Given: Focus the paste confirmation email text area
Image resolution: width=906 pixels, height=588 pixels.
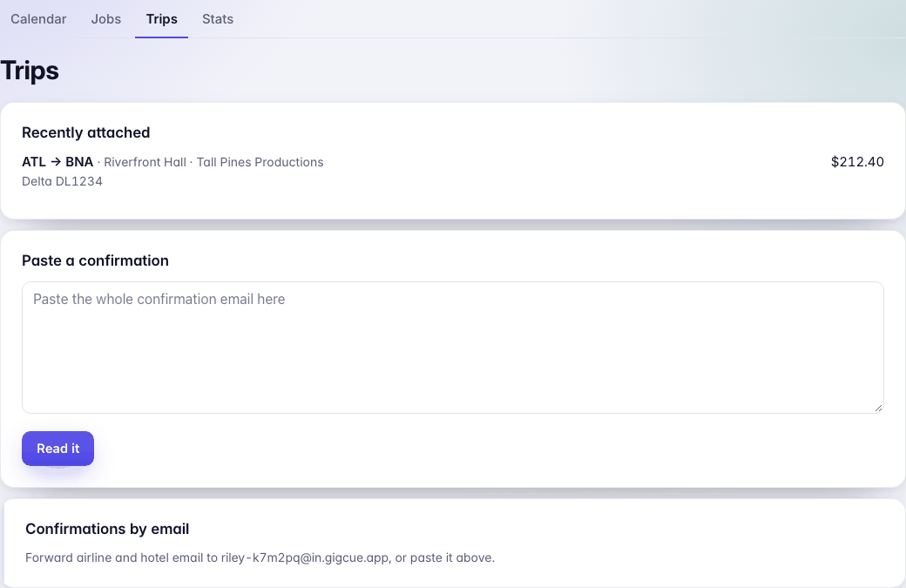Looking at the screenshot, I should (452, 348).
